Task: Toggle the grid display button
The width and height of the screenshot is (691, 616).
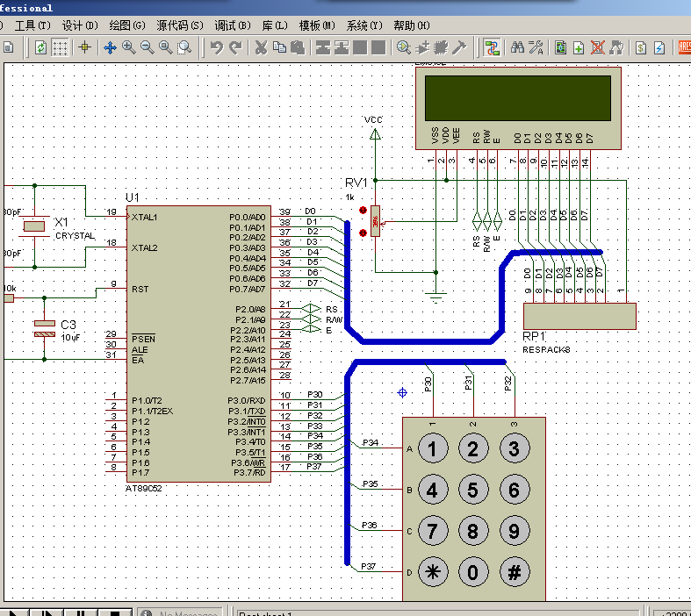Action: pos(60,47)
